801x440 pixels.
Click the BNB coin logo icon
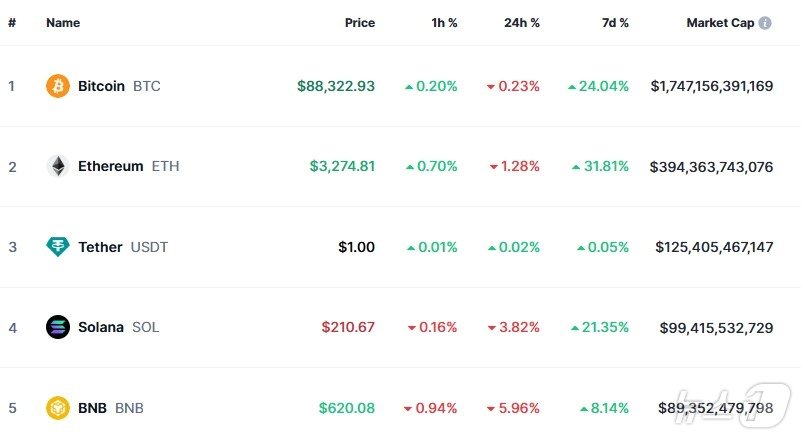(x=58, y=408)
